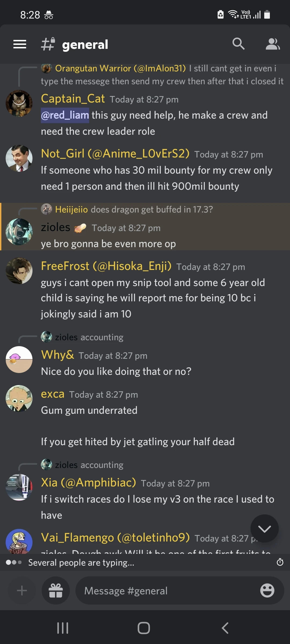The width and height of the screenshot is (290, 644).
Task: Tap the search magnifier icon
Action: click(x=238, y=44)
